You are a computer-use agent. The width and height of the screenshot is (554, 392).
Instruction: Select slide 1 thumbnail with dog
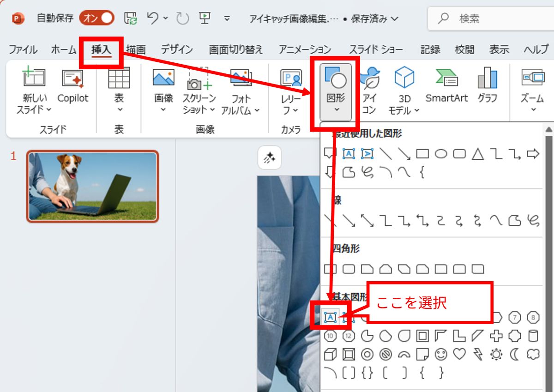tap(92, 186)
